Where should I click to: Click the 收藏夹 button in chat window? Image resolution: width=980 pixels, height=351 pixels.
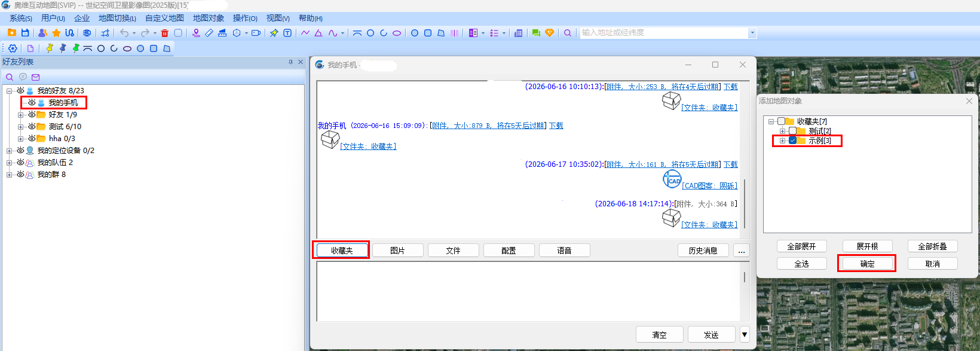pos(342,251)
